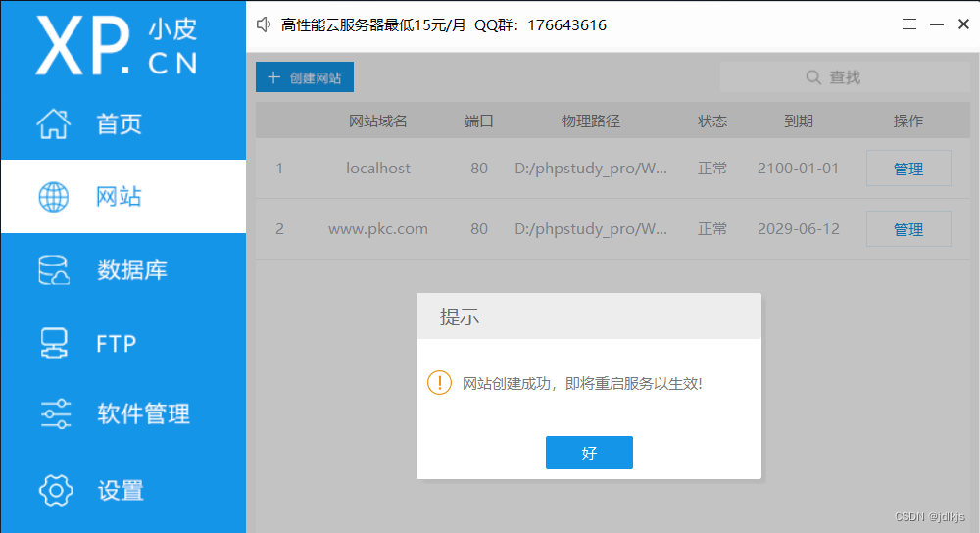
Task: Click port 80 in www.pkc.com row
Action: (479, 228)
